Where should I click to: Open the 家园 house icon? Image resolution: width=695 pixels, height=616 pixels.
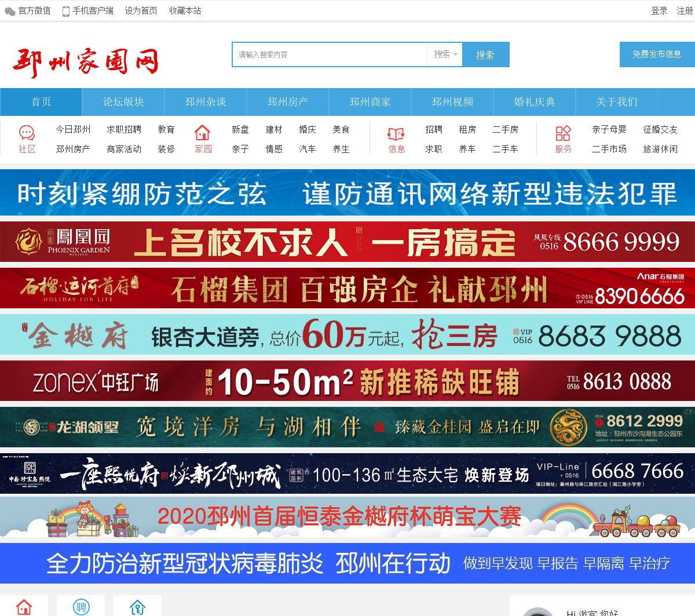point(203,133)
